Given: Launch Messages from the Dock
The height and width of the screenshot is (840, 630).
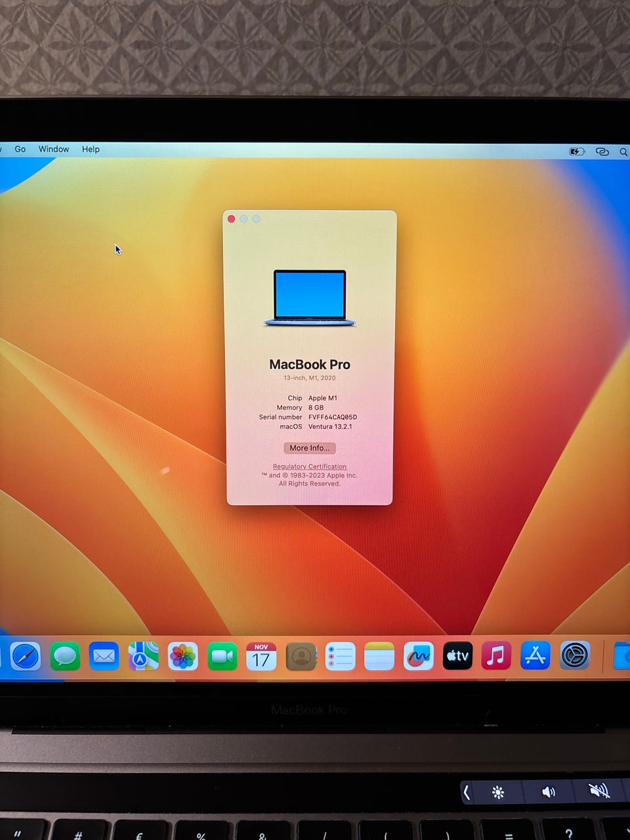Looking at the screenshot, I should coord(65,656).
